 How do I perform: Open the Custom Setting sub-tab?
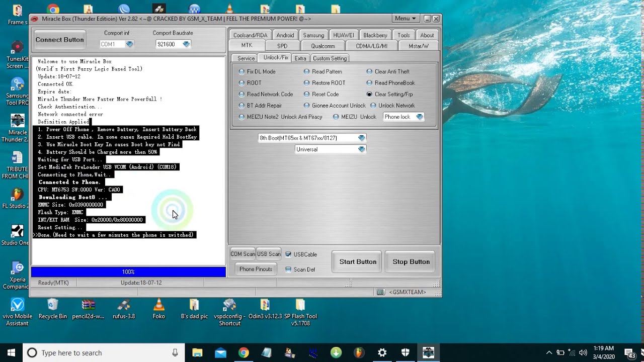tap(330, 58)
